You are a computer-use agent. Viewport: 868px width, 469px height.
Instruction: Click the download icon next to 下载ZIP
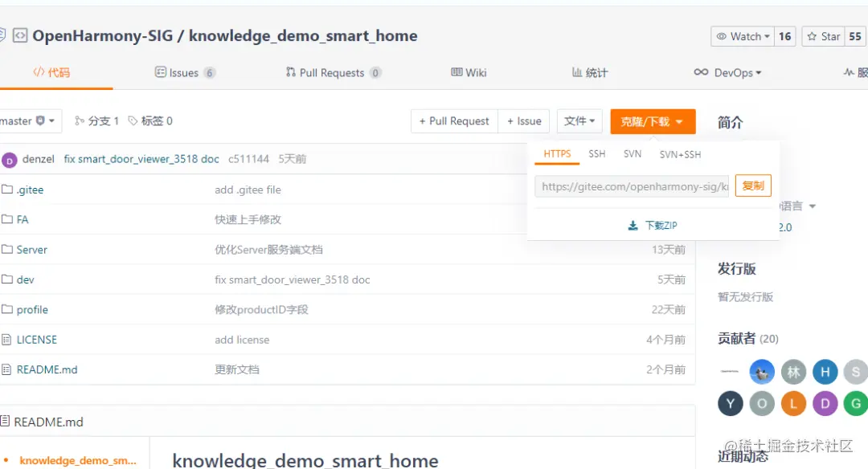(633, 226)
